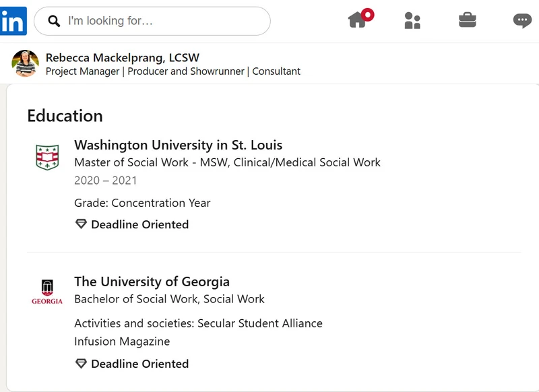Click the Master of Social Work degree line
The image size is (539, 392).
227,162
